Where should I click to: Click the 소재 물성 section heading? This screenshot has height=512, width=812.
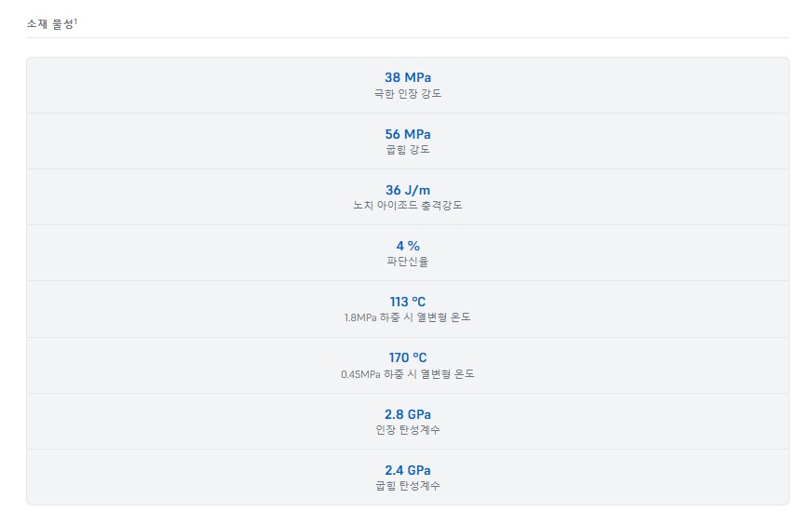pyautogui.click(x=49, y=22)
